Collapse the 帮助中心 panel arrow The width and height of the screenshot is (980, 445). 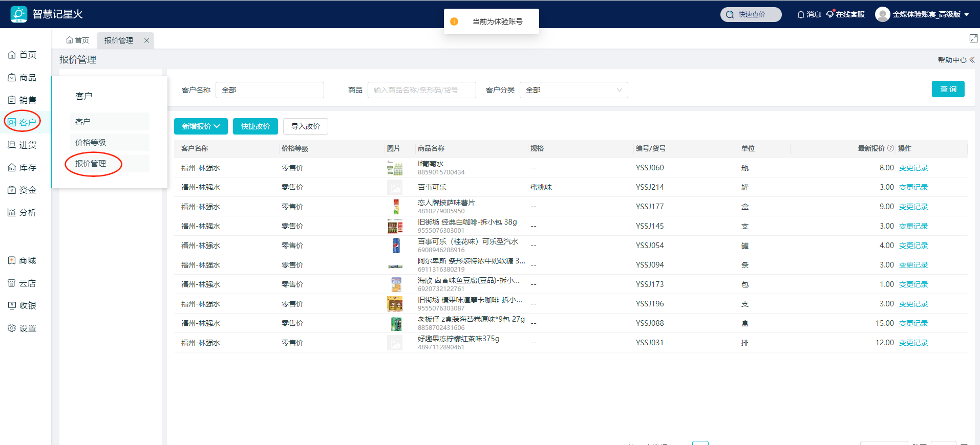tap(972, 60)
